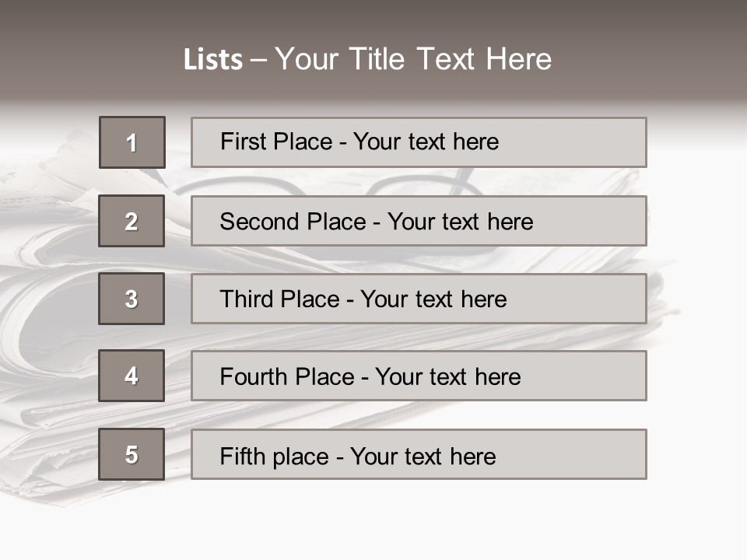Click the word 'First' in the list
747x560 pixels.
(243, 142)
